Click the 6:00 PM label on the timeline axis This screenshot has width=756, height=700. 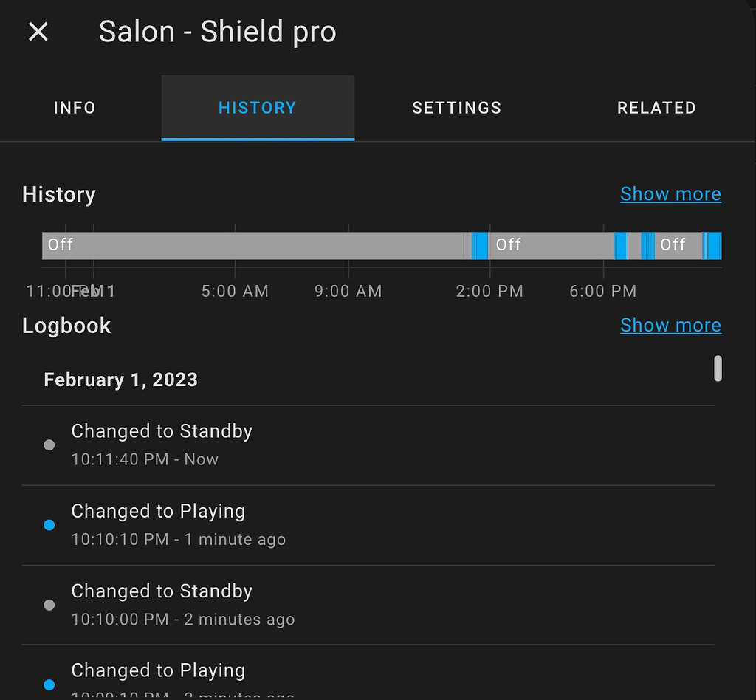(602, 291)
